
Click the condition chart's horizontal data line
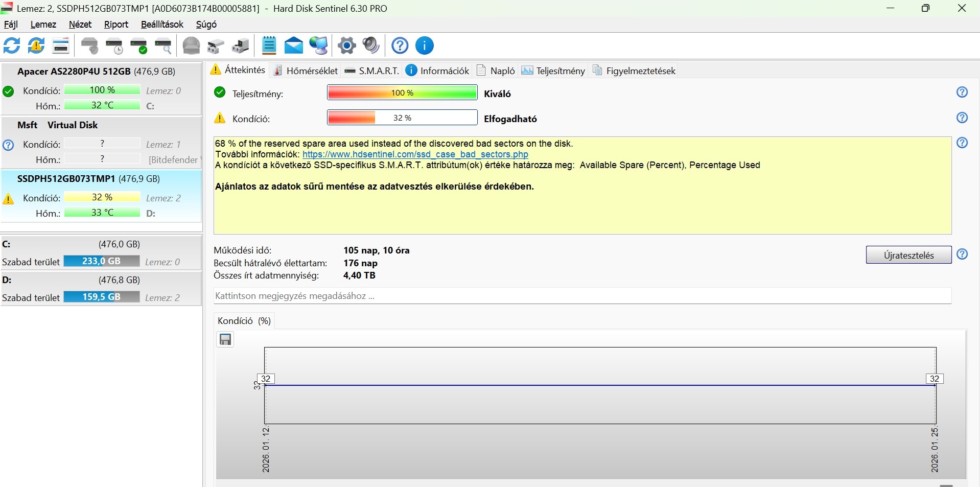600,385
